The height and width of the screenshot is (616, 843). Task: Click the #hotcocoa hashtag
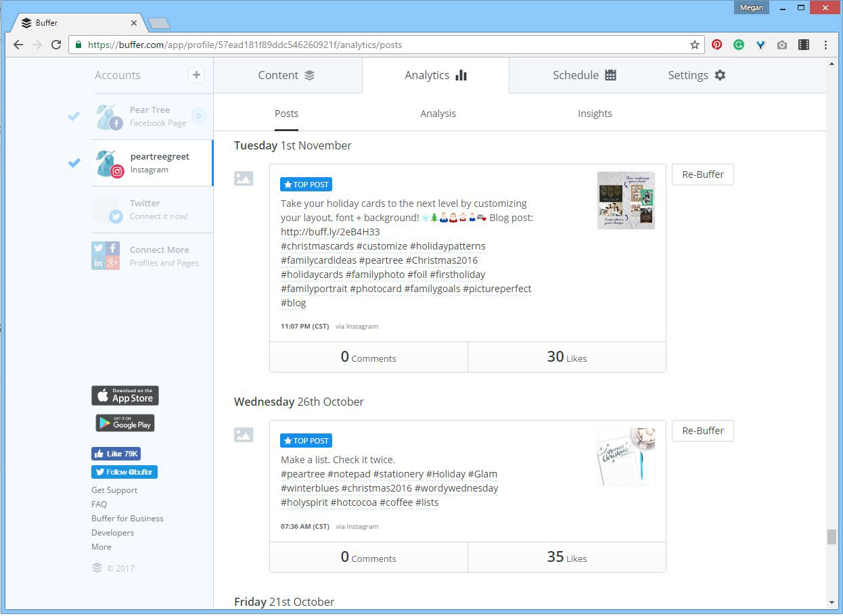click(x=353, y=502)
